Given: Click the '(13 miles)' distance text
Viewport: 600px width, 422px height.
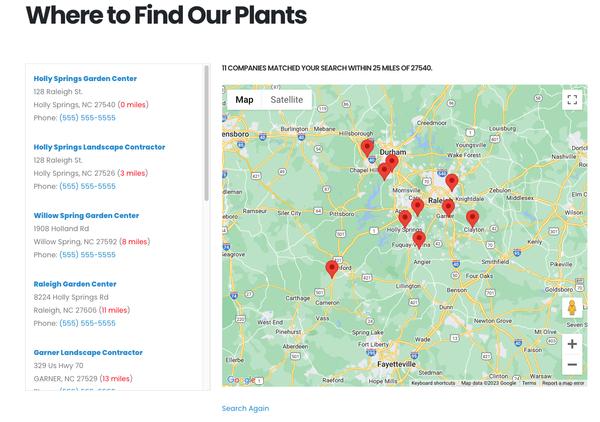Looking at the screenshot, I should [116, 379].
